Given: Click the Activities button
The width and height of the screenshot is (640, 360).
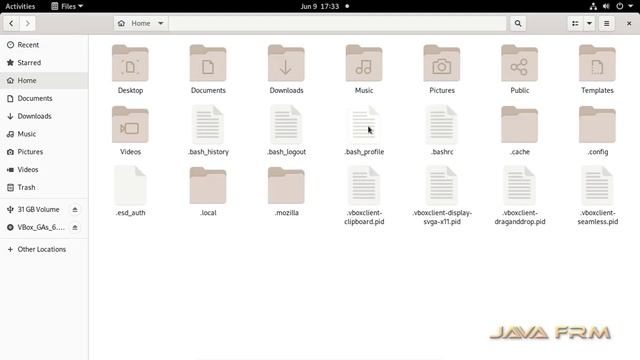Looking at the screenshot, I should [x=20, y=6].
